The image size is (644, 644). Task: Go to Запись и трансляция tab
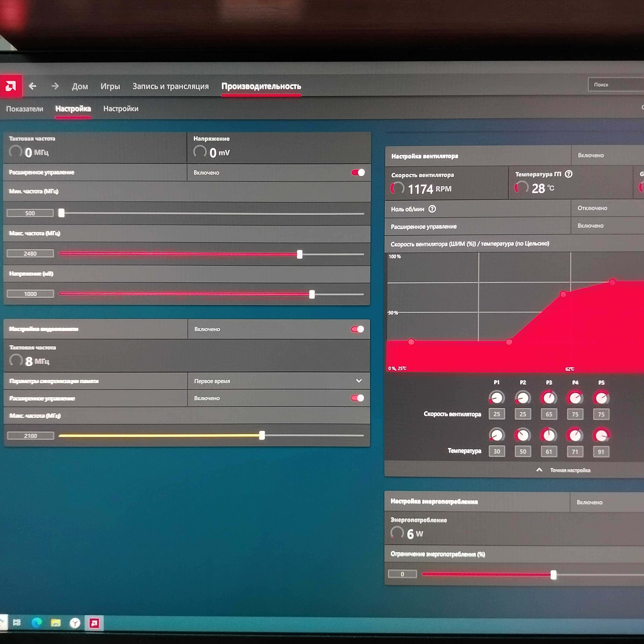pos(170,86)
